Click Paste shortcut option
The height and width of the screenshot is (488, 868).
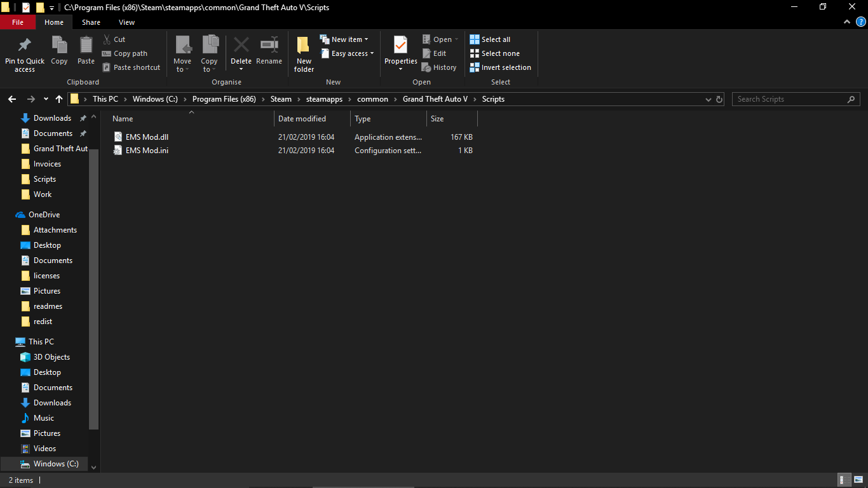point(132,67)
